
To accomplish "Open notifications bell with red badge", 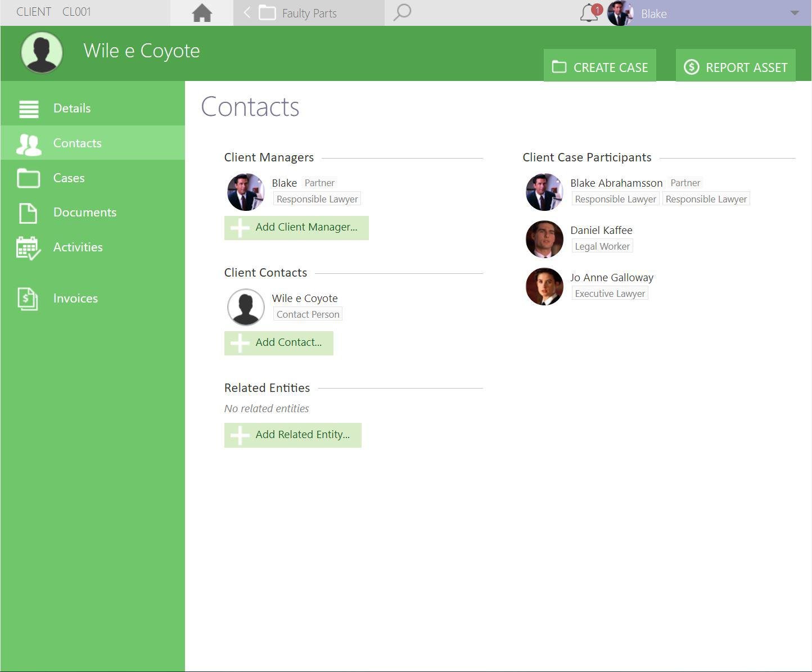I will [590, 12].
